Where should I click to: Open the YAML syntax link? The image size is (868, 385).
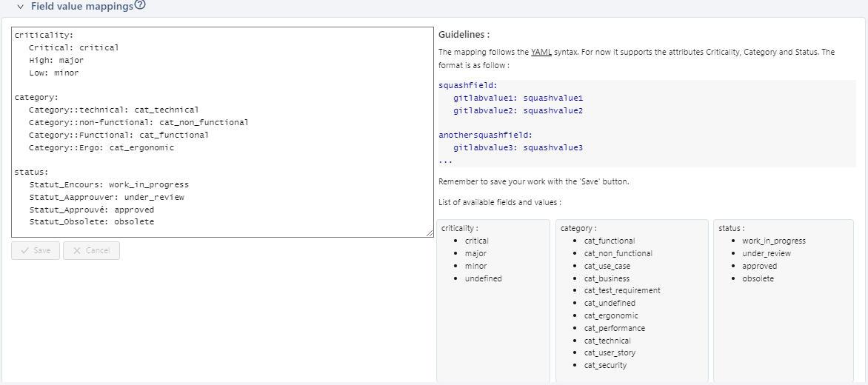pyautogui.click(x=541, y=53)
